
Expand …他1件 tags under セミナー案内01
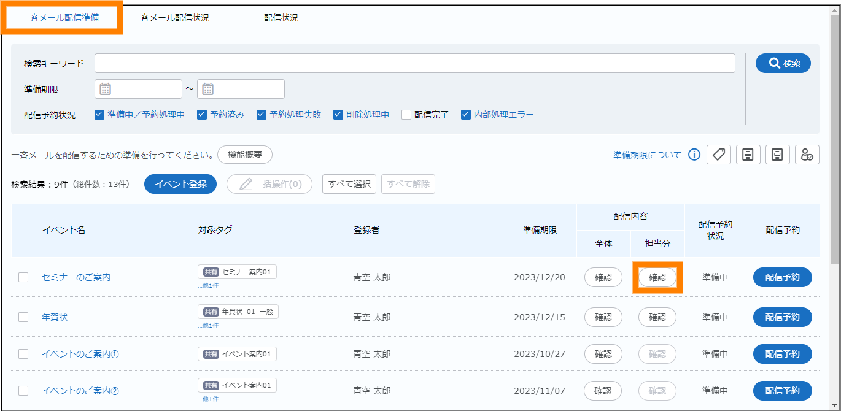point(207,285)
